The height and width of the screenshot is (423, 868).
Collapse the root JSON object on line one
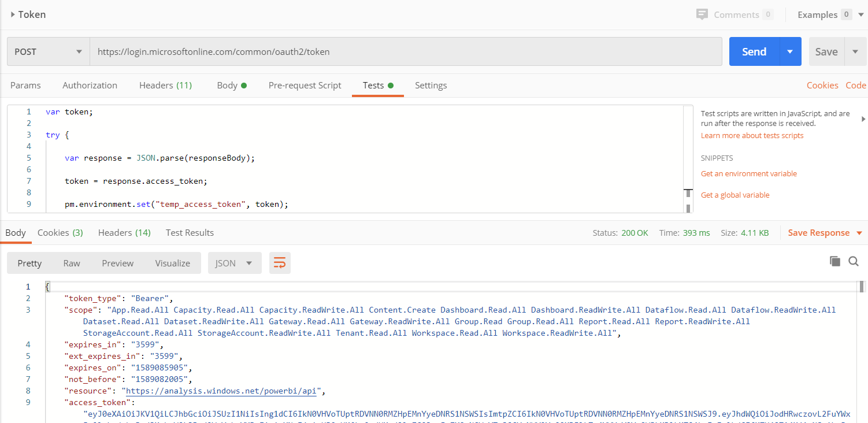click(49, 286)
